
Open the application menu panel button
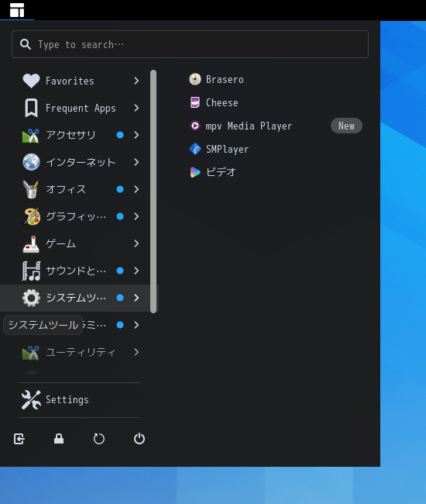[17, 10]
